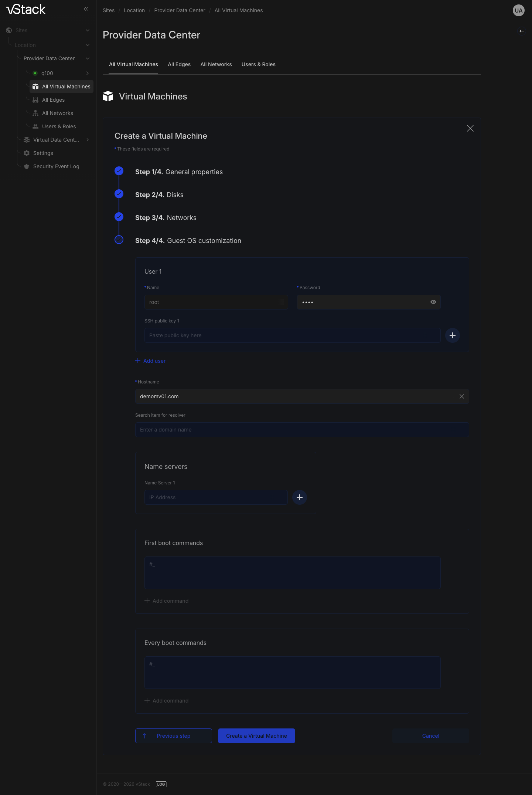This screenshot has width=532, height=795.
Task: Clear the Hostname field with X icon
Action: pos(462,396)
